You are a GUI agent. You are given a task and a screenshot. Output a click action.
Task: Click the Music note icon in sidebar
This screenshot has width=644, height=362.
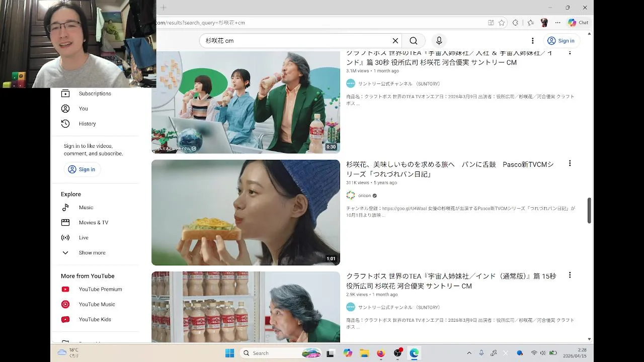point(65,208)
